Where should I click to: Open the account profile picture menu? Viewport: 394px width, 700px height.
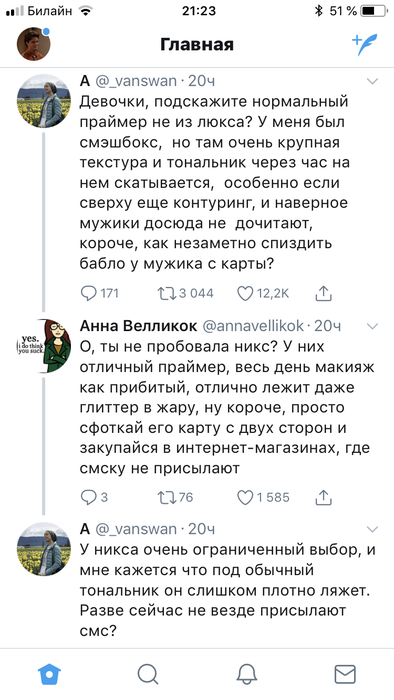point(33,44)
